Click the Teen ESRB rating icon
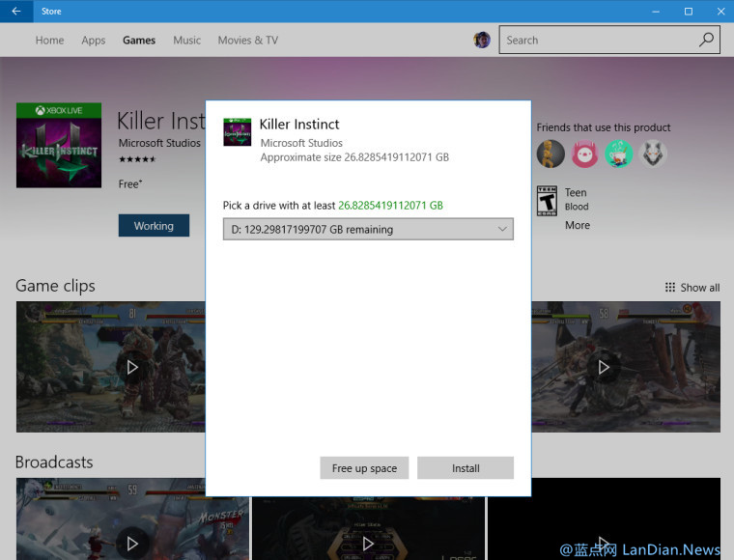Image resolution: width=734 pixels, height=560 pixels. [x=548, y=201]
